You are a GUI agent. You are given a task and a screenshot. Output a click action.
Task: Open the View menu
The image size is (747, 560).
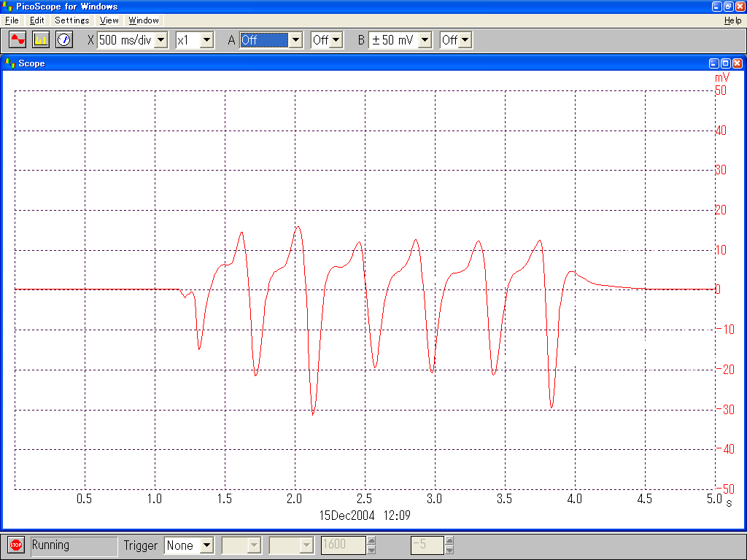pyautogui.click(x=109, y=20)
